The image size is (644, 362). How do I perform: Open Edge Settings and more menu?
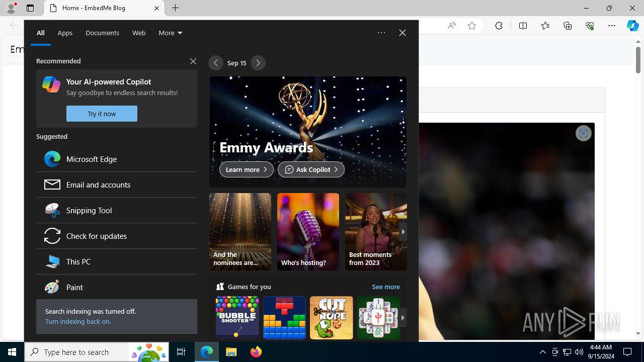coord(612,26)
